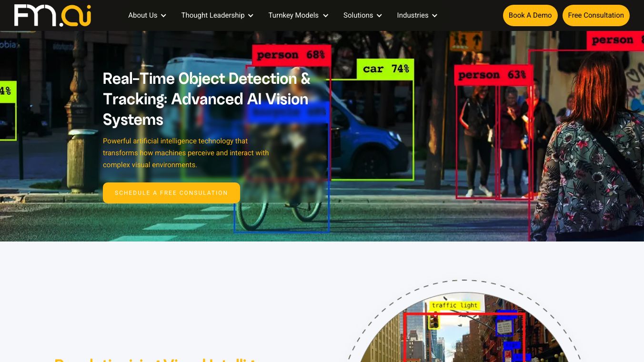Expand the About Us chevron arrow
The image size is (644, 362).
click(163, 16)
